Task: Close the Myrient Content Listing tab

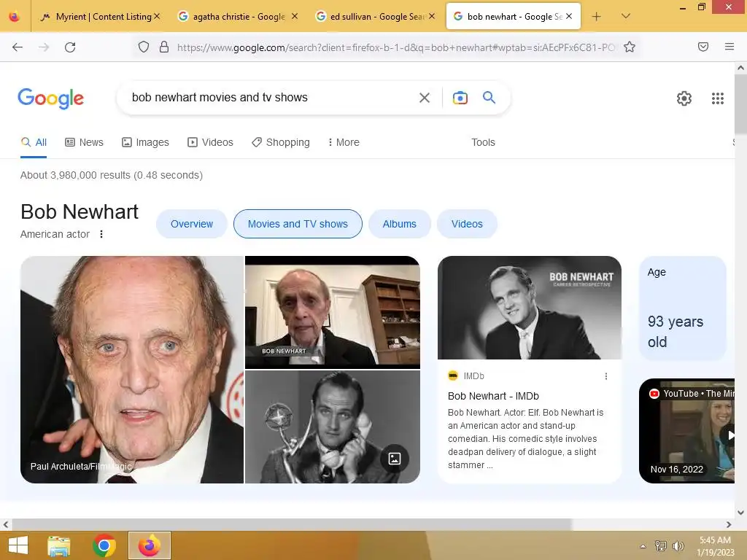Action: click(158, 16)
